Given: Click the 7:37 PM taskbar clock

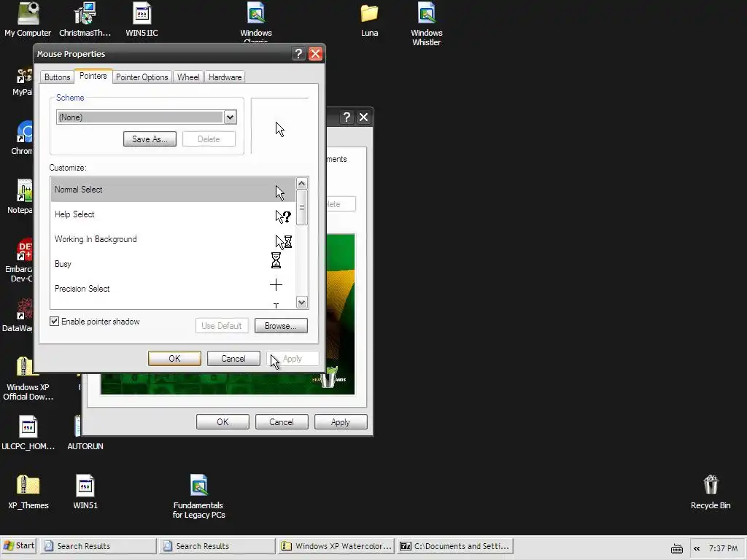Looking at the screenshot, I should pos(723,548).
